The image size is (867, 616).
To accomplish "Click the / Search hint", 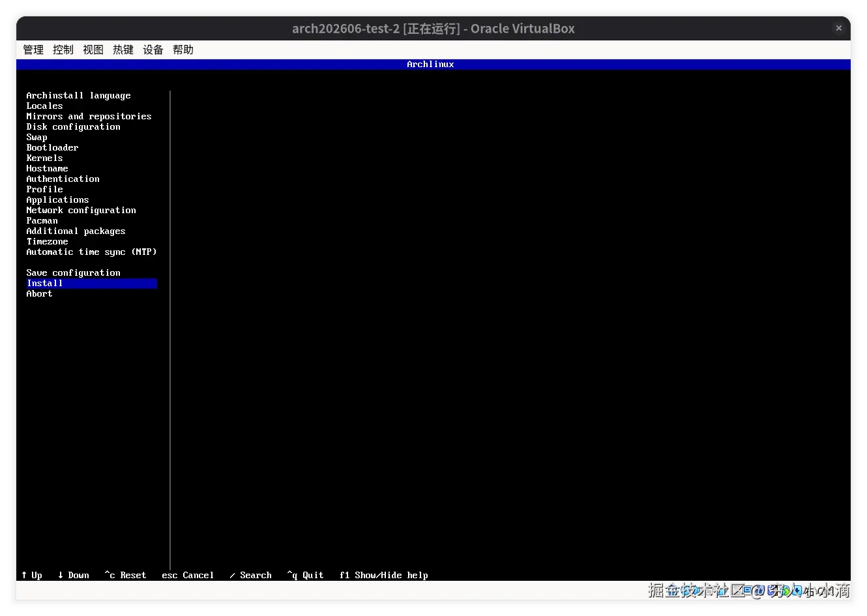I will coord(250,575).
